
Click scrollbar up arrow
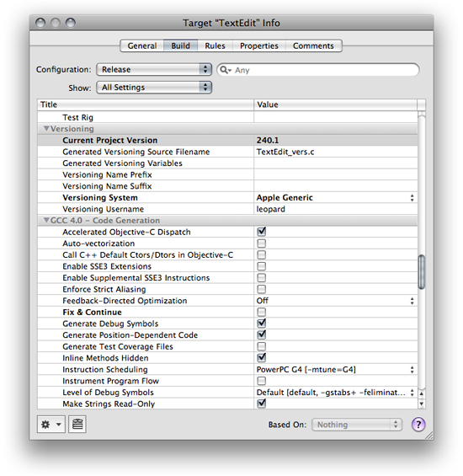(422, 393)
